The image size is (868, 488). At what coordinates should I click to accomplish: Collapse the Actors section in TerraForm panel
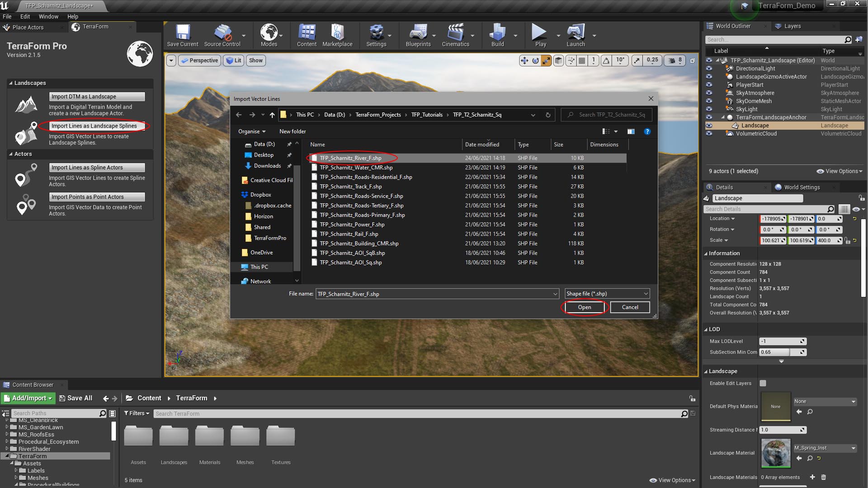pyautogui.click(x=10, y=154)
